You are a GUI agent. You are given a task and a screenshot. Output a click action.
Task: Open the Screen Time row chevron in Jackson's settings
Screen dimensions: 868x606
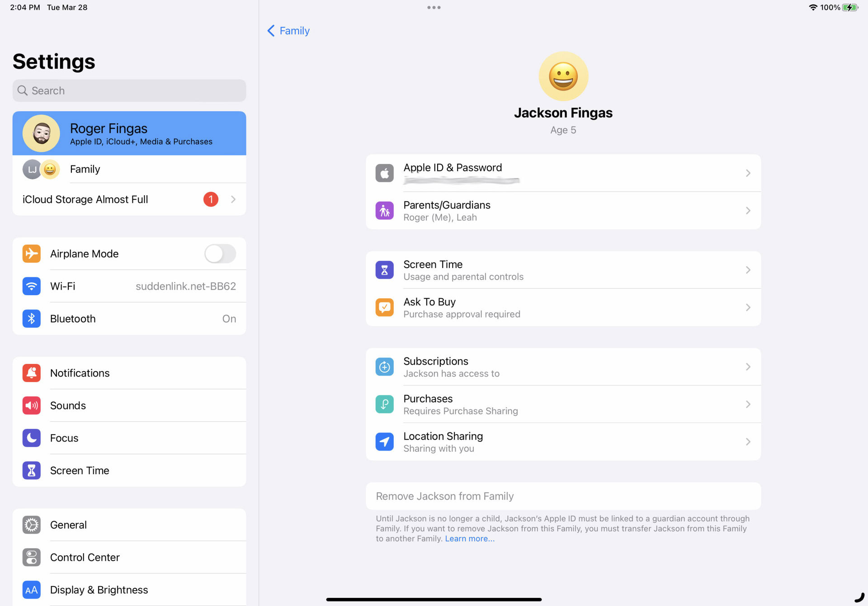[748, 270]
